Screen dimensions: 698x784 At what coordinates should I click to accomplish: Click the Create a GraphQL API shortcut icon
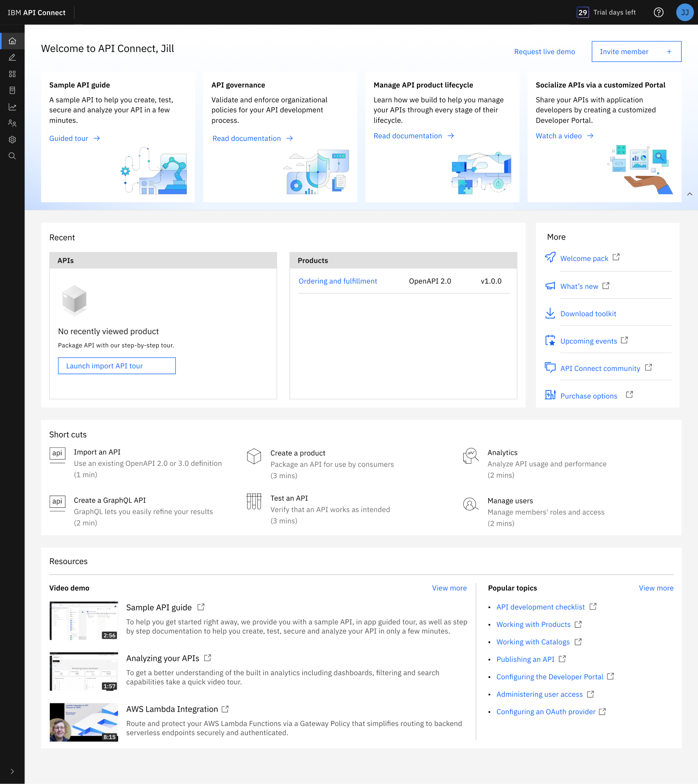coord(57,503)
